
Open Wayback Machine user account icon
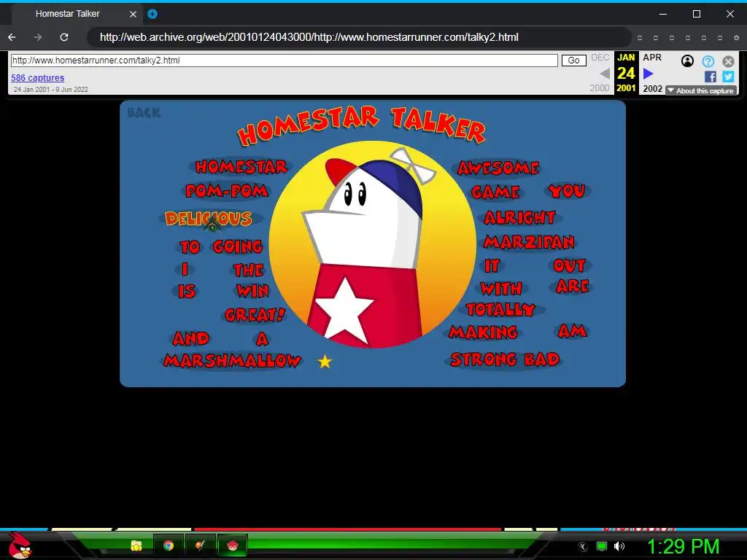pyautogui.click(x=687, y=61)
